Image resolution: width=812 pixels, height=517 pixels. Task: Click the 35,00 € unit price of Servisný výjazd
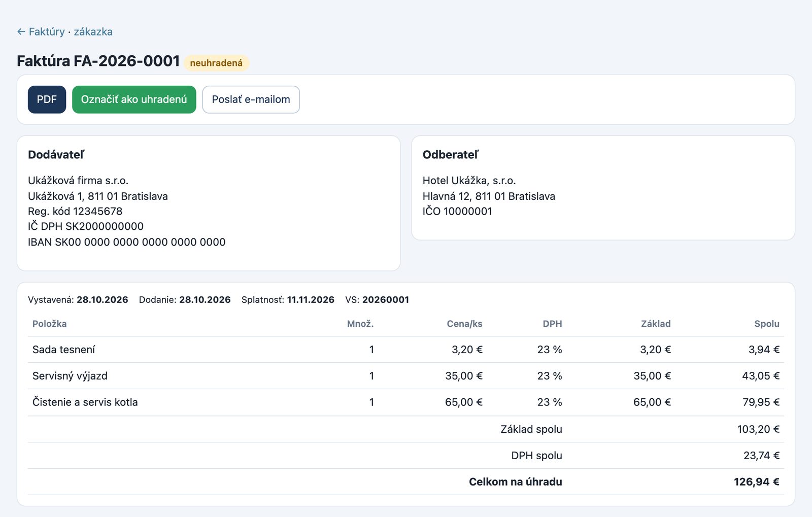point(464,376)
